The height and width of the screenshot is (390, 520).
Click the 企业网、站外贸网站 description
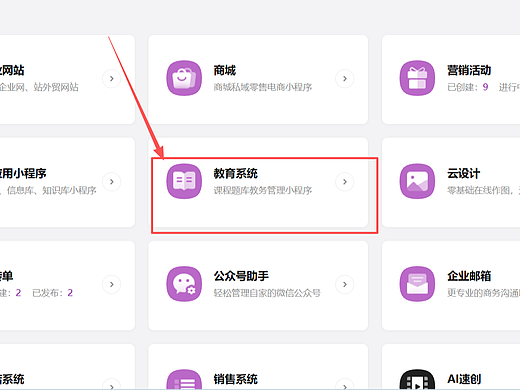click(x=39, y=87)
